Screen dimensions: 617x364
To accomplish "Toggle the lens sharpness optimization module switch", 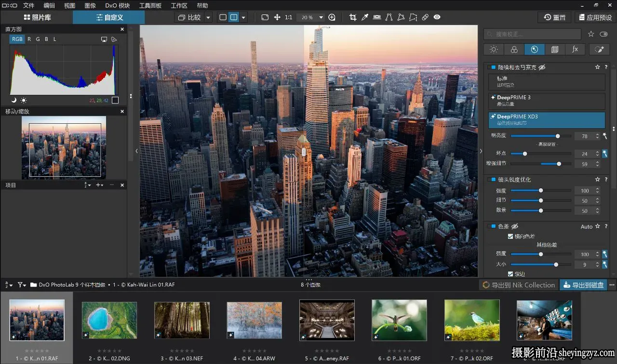I will [x=491, y=180].
